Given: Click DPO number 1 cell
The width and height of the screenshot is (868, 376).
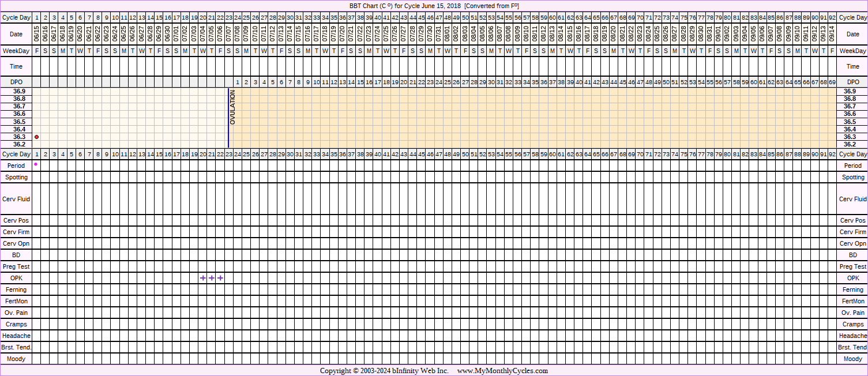Looking at the screenshot, I should pos(238,82).
